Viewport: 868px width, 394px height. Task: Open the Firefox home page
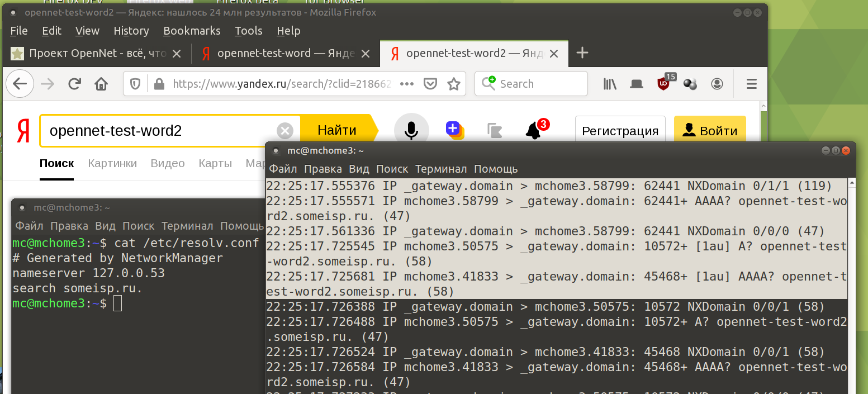point(101,84)
